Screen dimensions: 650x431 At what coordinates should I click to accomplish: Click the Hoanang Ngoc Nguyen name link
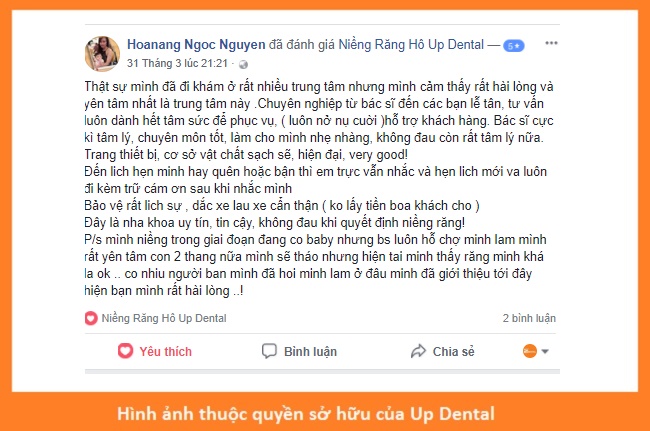tap(196, 45)
